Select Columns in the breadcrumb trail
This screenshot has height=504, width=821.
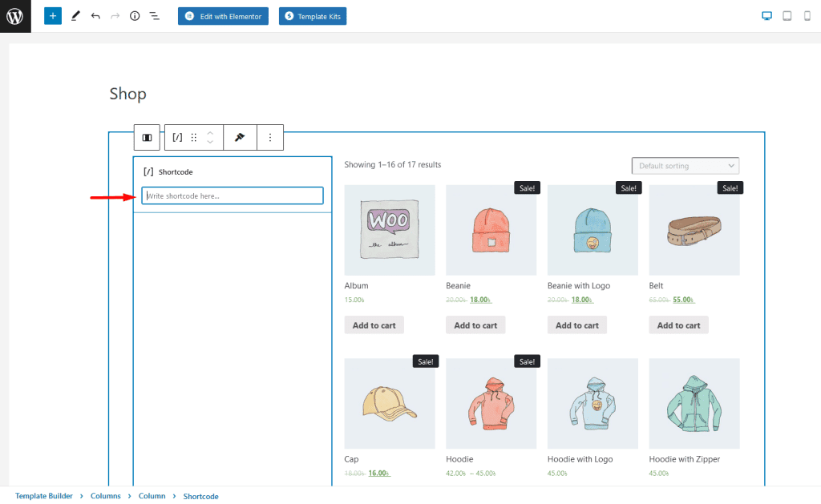105,496
